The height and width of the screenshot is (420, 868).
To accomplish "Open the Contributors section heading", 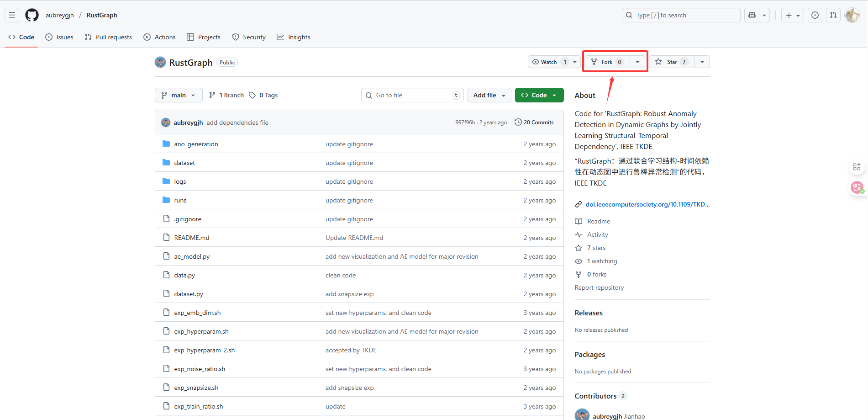I will click(x=595, y=396).
